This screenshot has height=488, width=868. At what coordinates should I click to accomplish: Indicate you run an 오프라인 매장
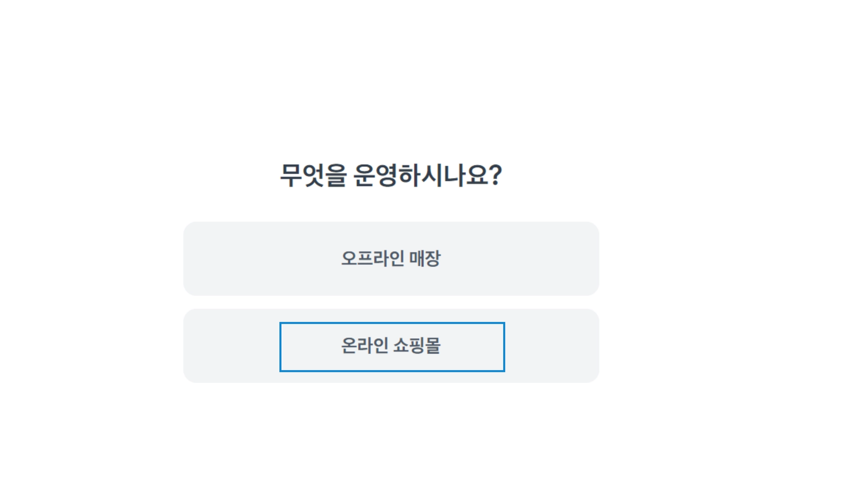[391, 258]
